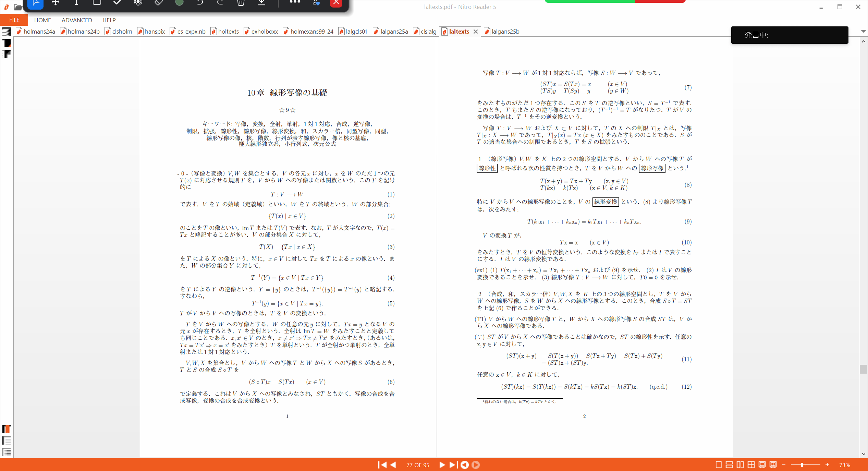The height and width of the screenshot is (471, 868).
Task: Click the top-left stacked lines sidebar icon
Action: 7,32
